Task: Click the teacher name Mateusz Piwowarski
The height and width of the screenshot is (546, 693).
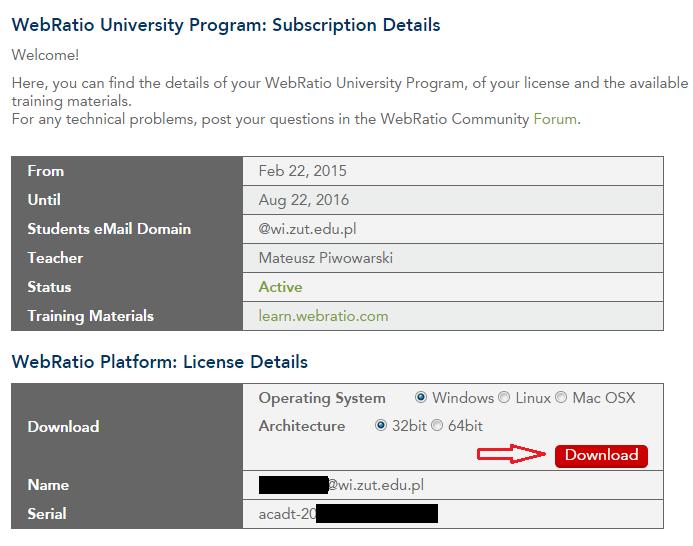Action: (x=326, y=258)
